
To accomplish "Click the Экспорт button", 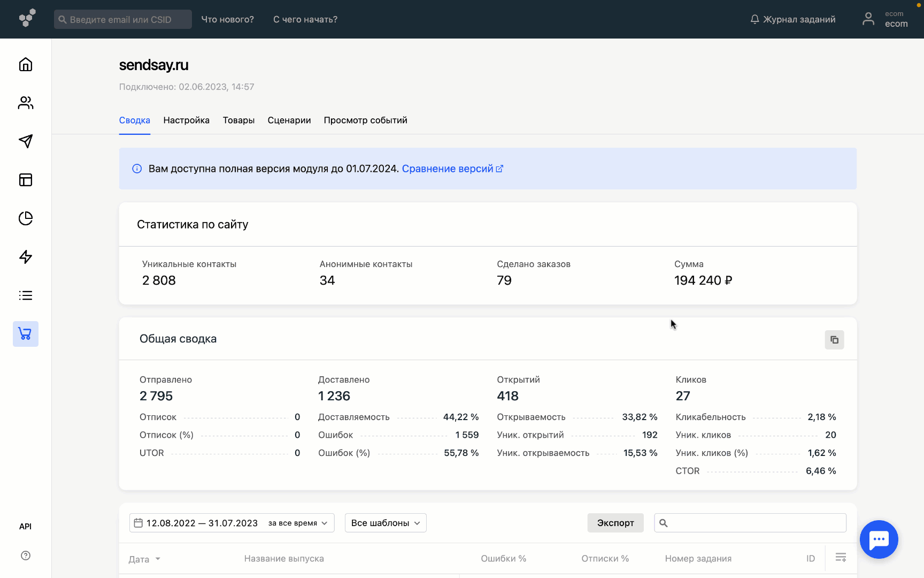I will point(615,523).
